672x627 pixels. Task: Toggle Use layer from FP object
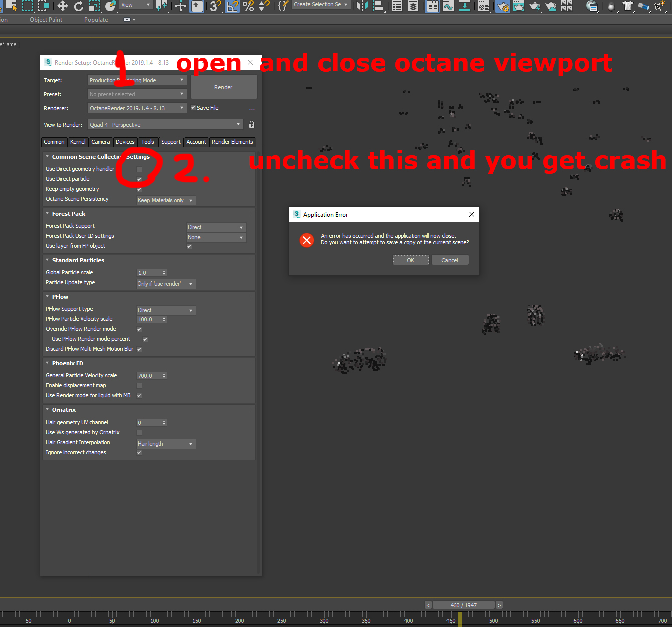pyautogui.click(x=189, y=246)
